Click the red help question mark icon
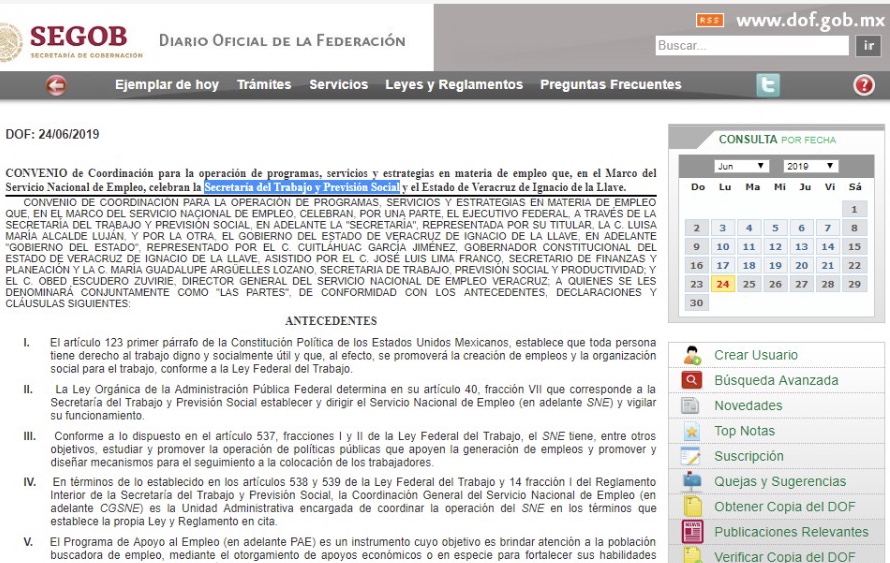Viewport: 890px width, 563px height. [x=863, y=85]
